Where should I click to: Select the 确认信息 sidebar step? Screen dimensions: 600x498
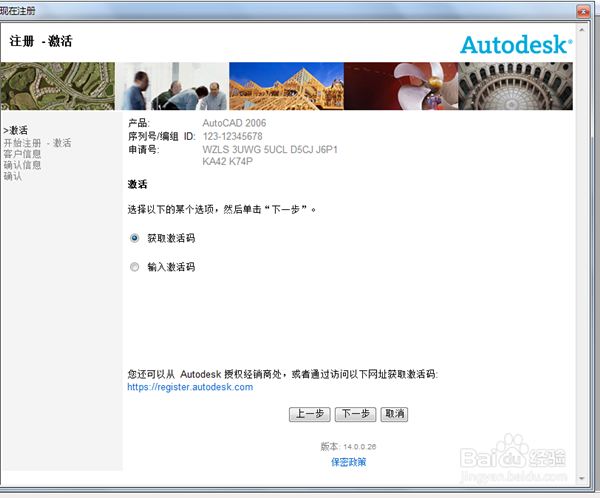[x=22, y=165]
